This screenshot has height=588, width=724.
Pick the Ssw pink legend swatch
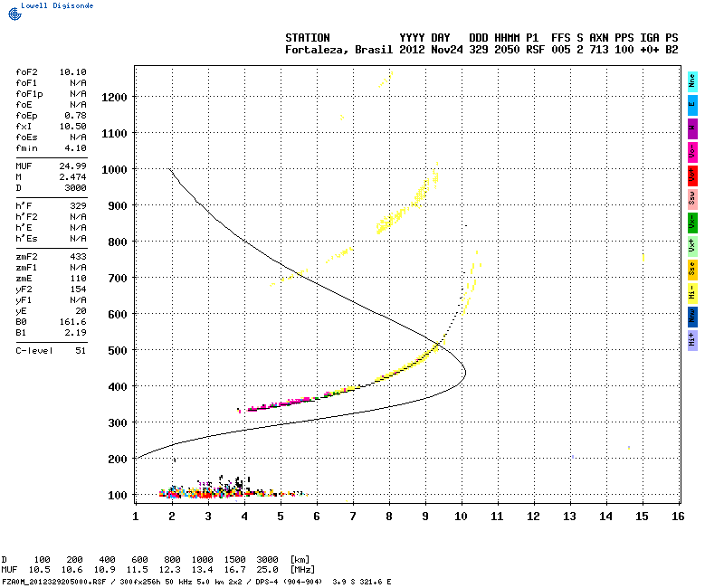(x=692, y=199)
